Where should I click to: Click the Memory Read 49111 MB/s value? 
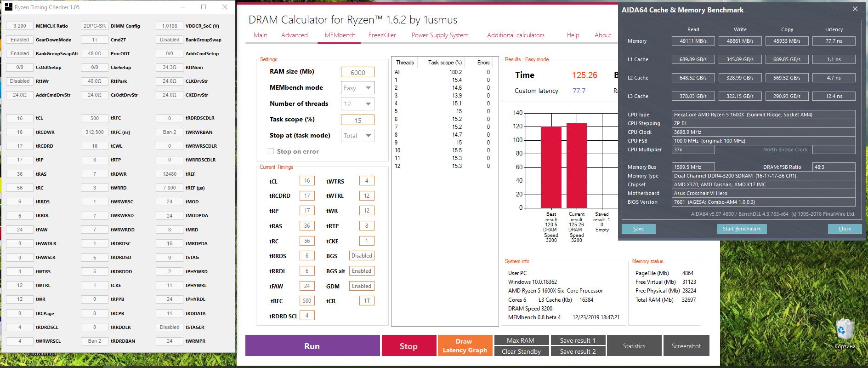point(693,41)
